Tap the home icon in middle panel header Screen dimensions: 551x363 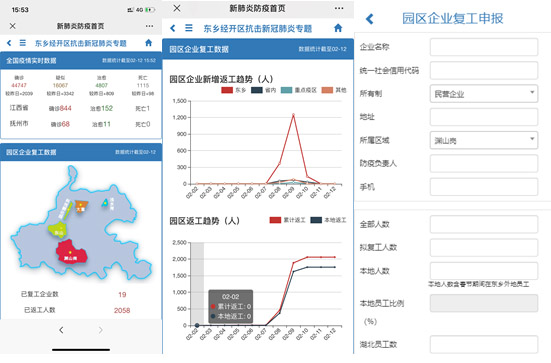[x=338, y=28]
